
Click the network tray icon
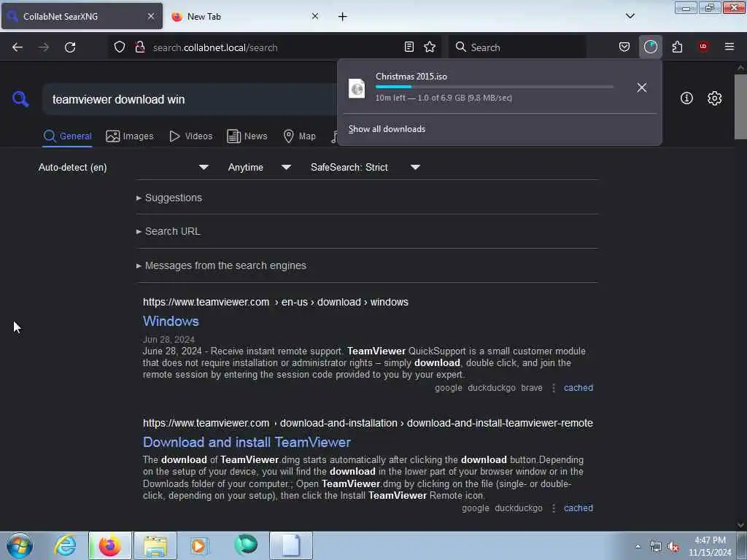pyautogui.click(x=656, y=547)
